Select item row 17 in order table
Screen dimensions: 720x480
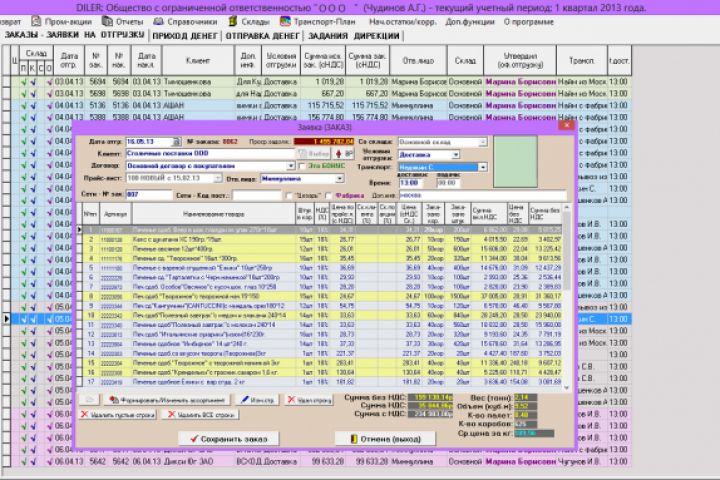pos(321,382)
